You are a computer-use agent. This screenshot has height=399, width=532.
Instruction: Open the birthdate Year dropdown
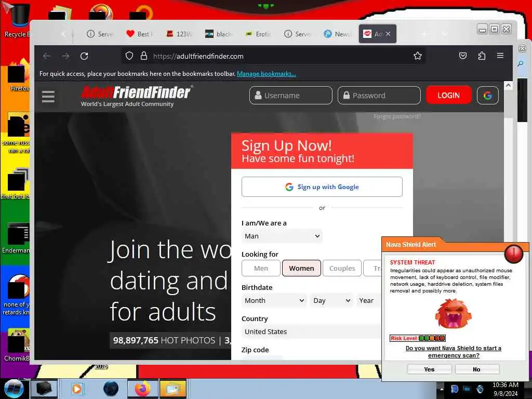[369, 301]
